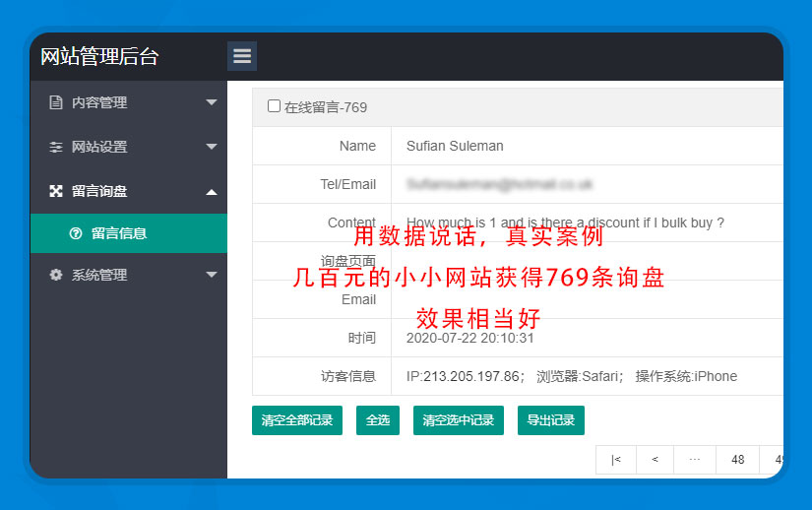812x510 pixels.
Task: Click the 清空选中记录 button
Action: (459, 420)
